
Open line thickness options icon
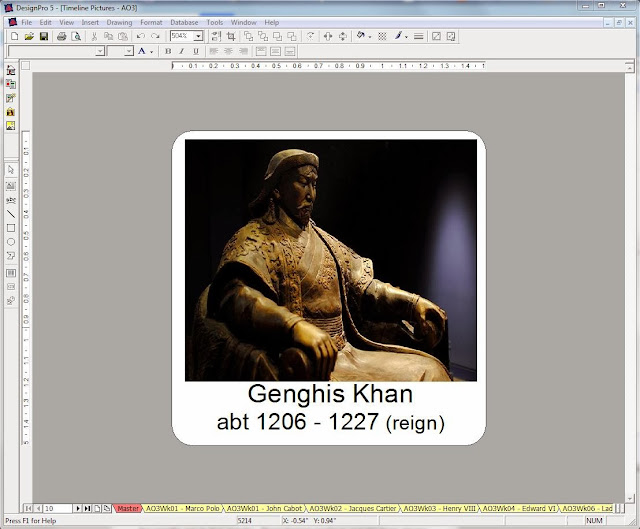(418, 36)
